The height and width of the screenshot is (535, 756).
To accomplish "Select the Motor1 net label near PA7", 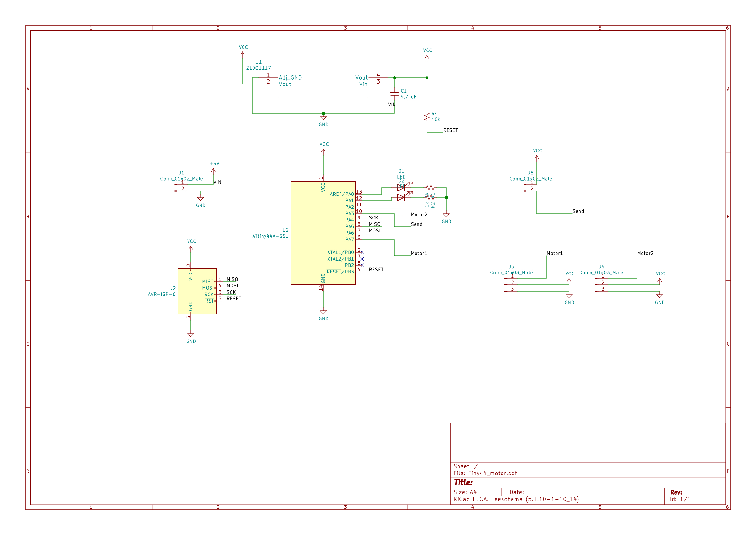I will click(x=419, y=253).
